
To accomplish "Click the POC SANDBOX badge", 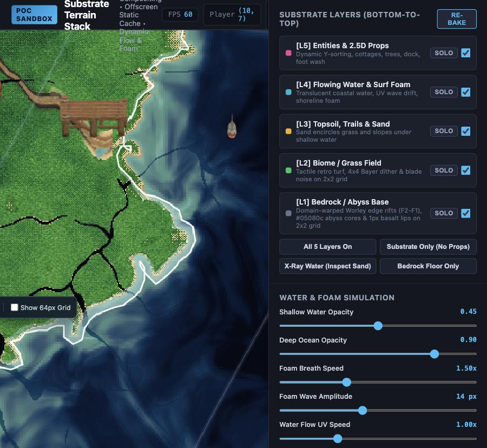I will coord(34,15).
